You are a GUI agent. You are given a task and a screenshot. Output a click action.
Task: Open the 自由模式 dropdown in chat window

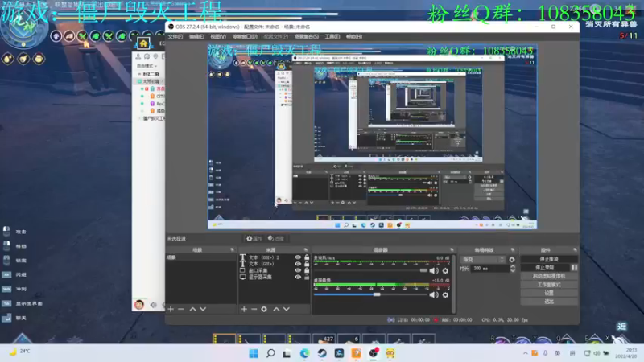(x=147, y=66)
